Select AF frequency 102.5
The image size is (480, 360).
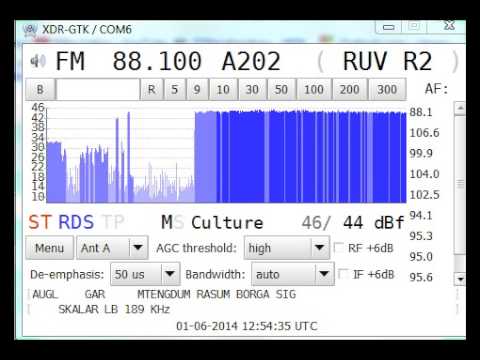coord(424,195)
